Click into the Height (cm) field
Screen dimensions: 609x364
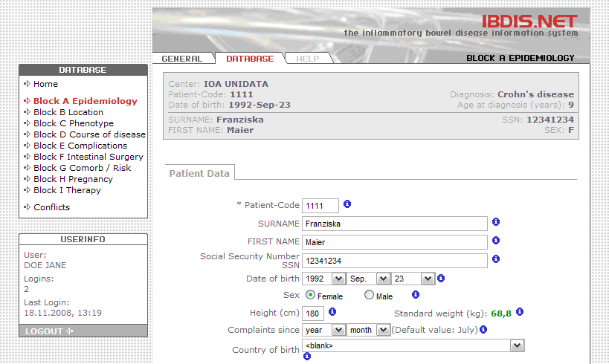coord(312,313)
